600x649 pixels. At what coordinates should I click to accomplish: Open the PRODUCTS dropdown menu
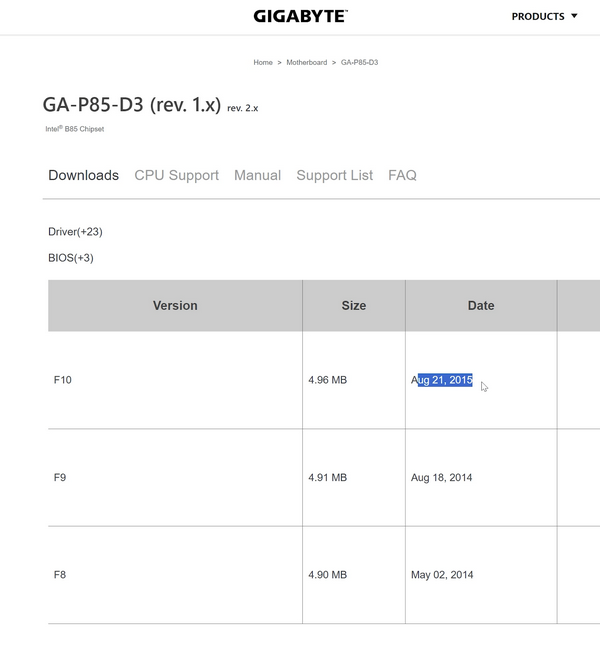click(x=544, y=17)
